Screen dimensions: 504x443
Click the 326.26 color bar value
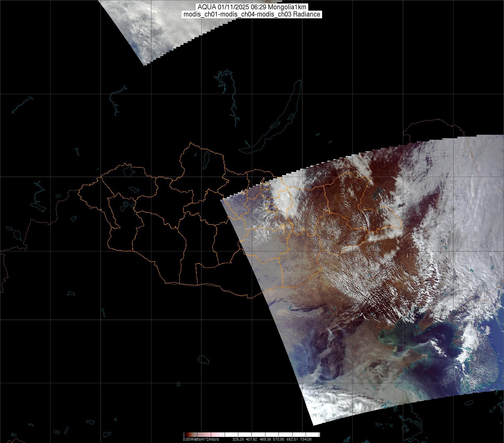[239, 439]
